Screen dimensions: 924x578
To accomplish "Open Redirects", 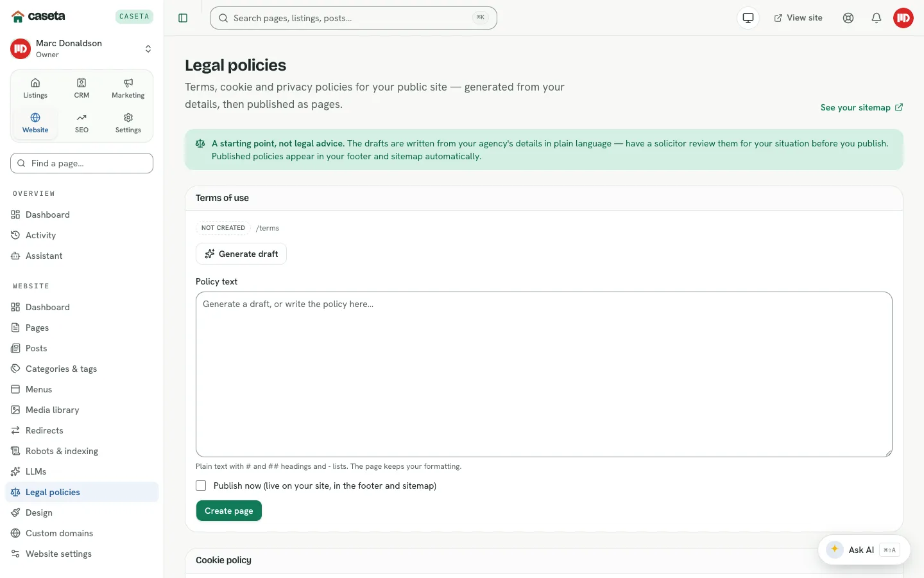I will tap(81, 430).
